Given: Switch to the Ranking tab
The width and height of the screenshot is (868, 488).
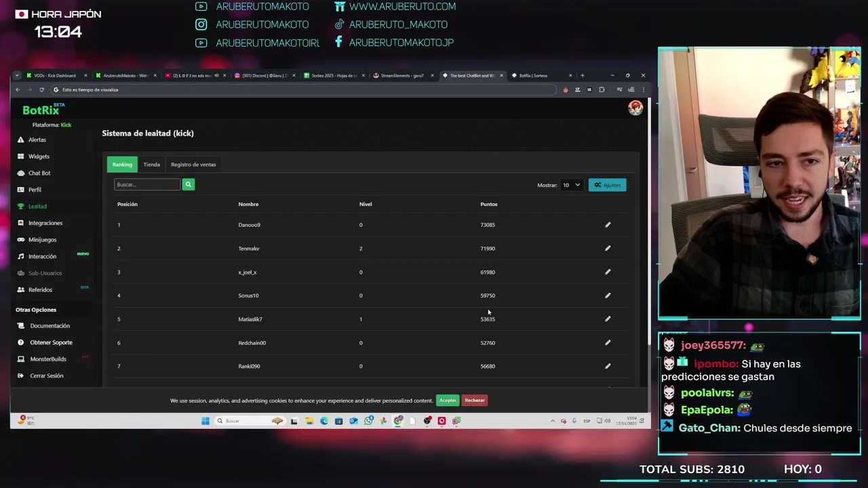Looking at the screenshot, I should tap(122, 165).
